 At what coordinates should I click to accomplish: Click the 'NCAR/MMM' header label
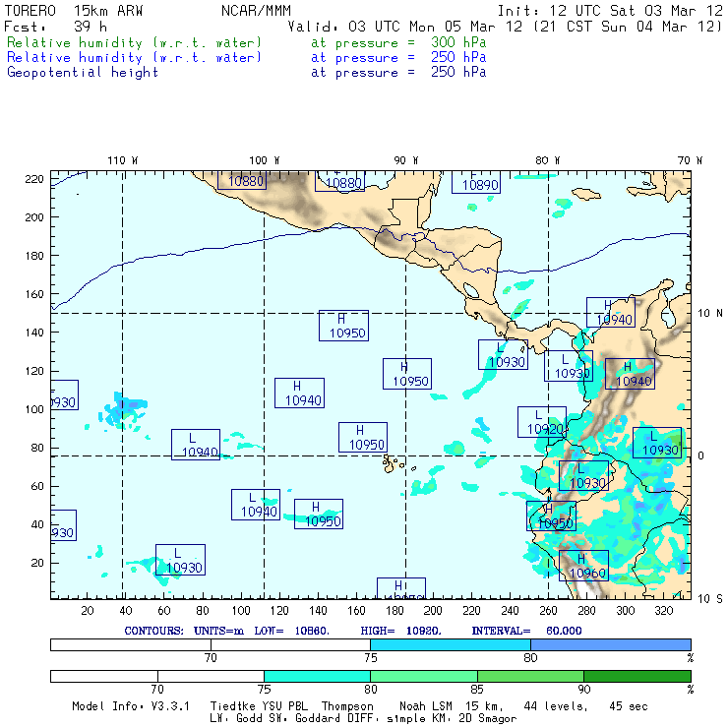(x=256, y=11)
